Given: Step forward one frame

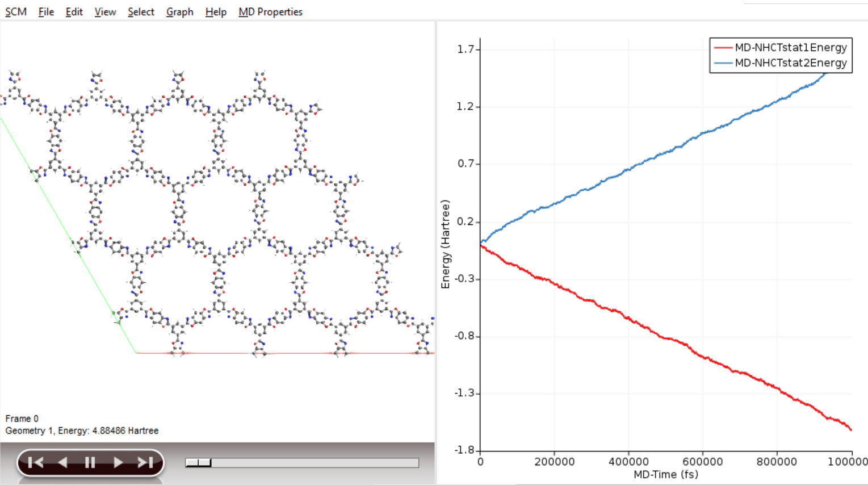Looking at the screenshot, I should click(x=118, y=463).
